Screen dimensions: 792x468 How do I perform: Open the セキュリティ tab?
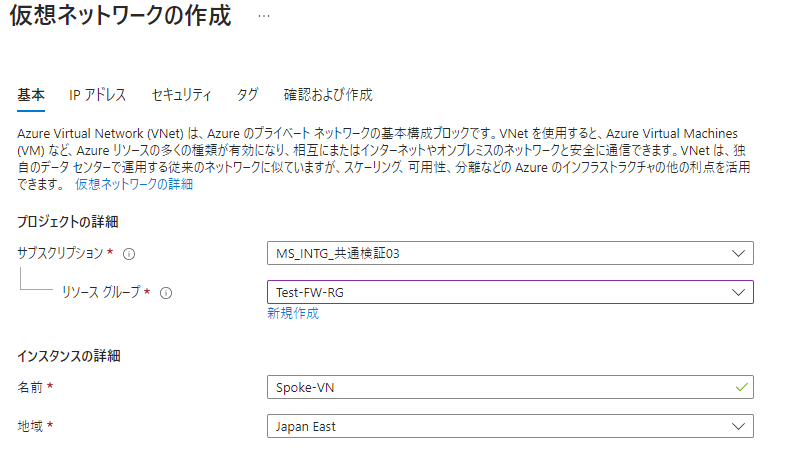(181, 95)
